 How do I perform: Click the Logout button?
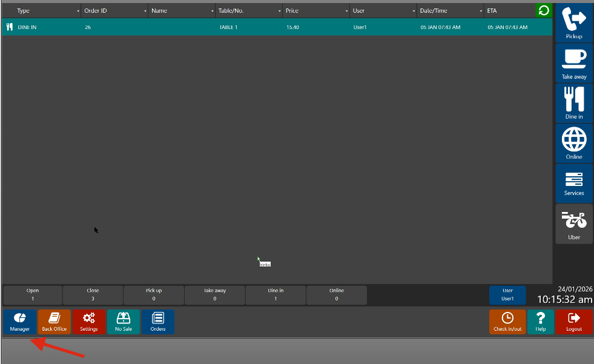(x=574, y=322)
